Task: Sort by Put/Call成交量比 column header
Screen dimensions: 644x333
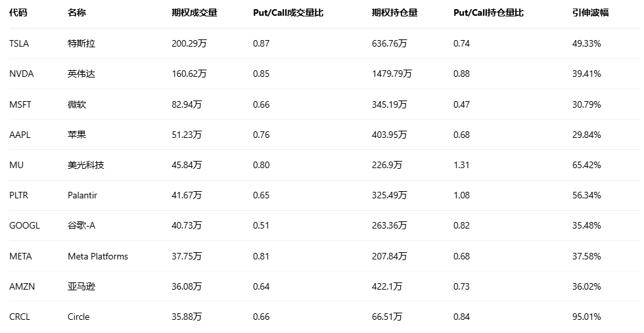Action: [288, 12]
